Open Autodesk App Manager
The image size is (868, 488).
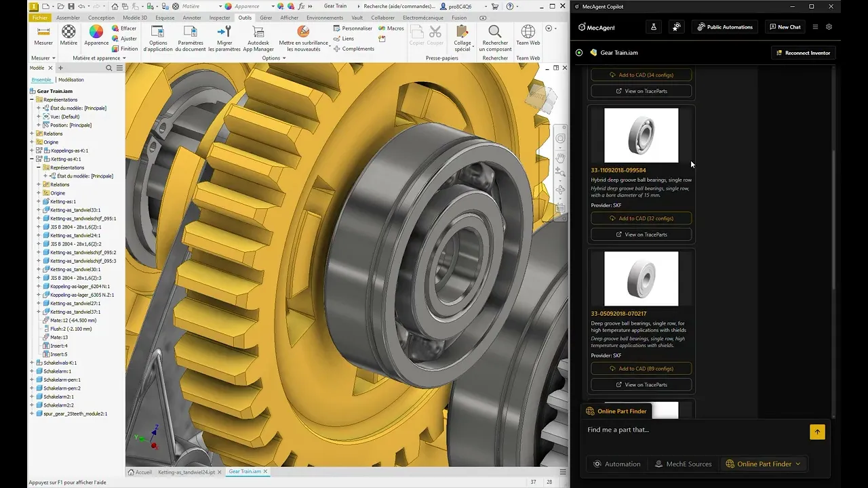pyautogui.click(x=258, y=39)
